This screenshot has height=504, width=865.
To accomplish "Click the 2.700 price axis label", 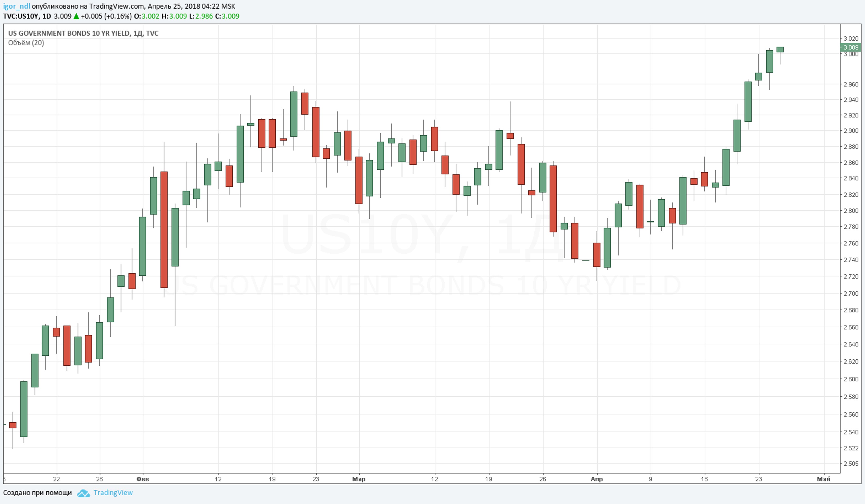I will 851,293.
